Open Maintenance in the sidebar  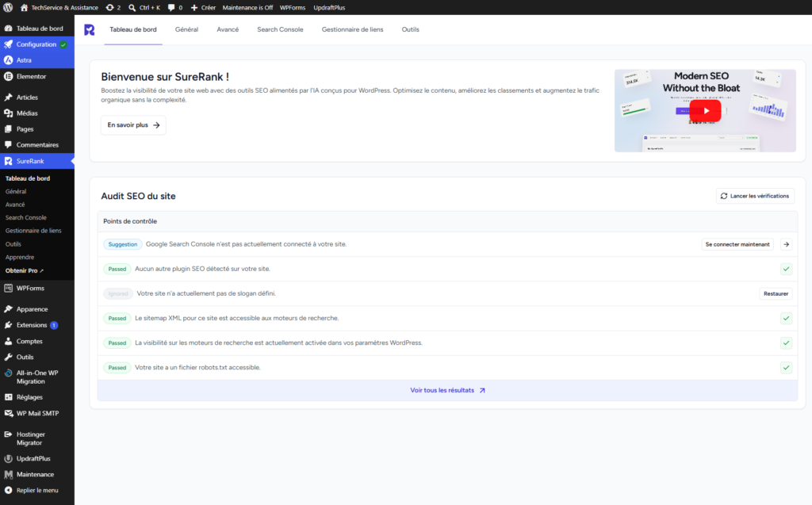tap(36, 474)
